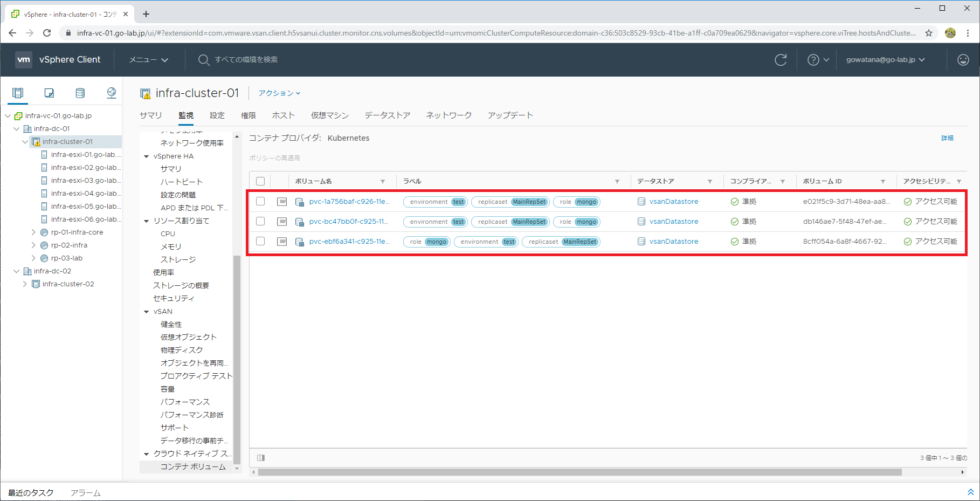Switch to the 設定 tab

[x=217, y=115]
